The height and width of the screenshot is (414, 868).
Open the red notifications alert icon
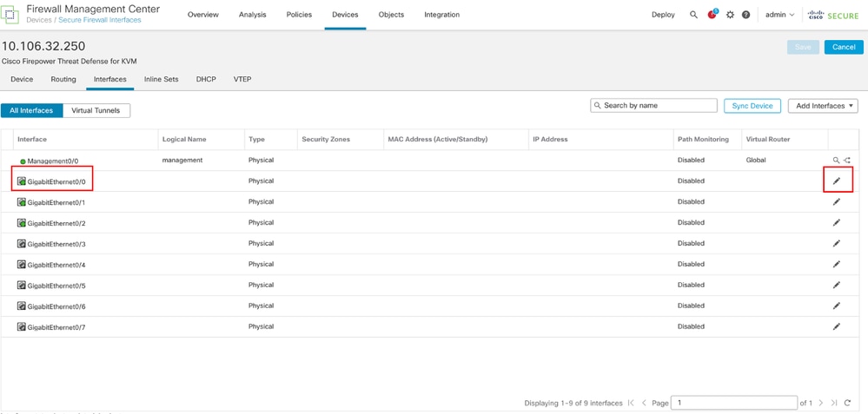pos(712,15)
